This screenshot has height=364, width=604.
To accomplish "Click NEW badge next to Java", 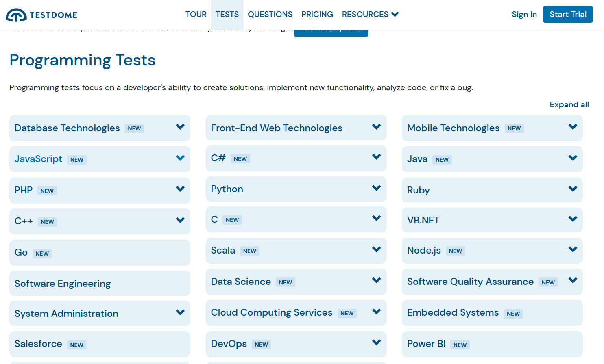I will point(442,160).
